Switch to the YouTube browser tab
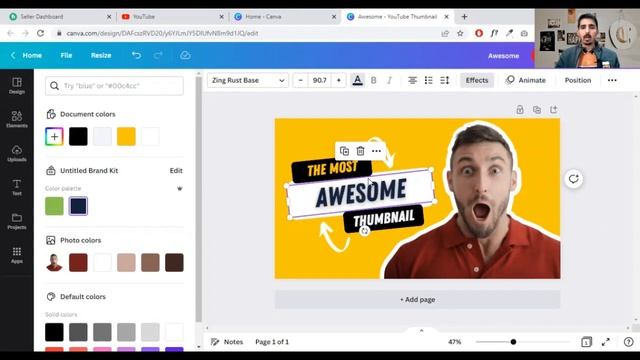The width and height of the screenshot is (640, 360). coord(172,17)
